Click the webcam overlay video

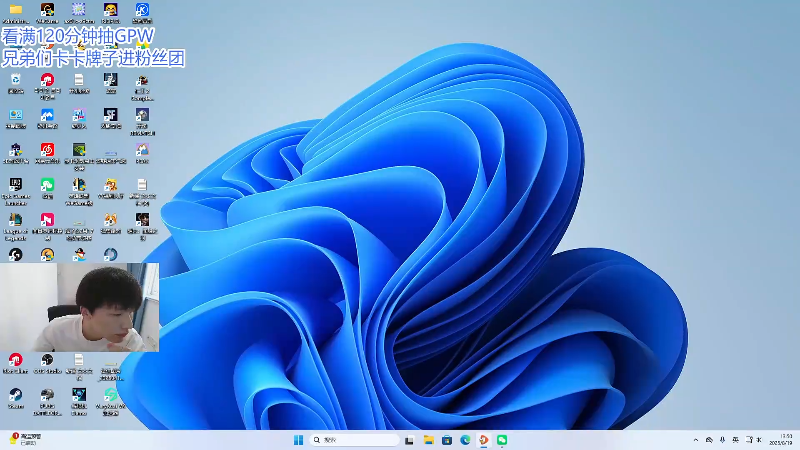click(80, 307)
